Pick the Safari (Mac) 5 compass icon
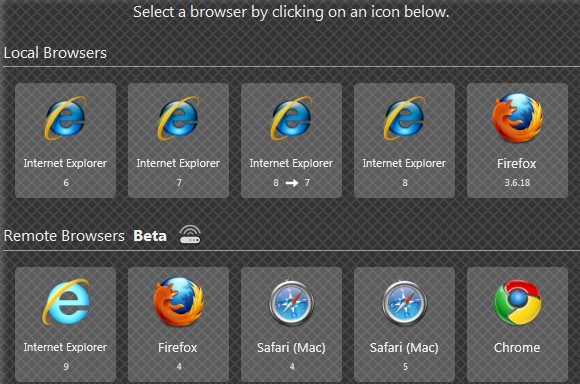The width and height of the screenshot is (580, 384). 404,303
